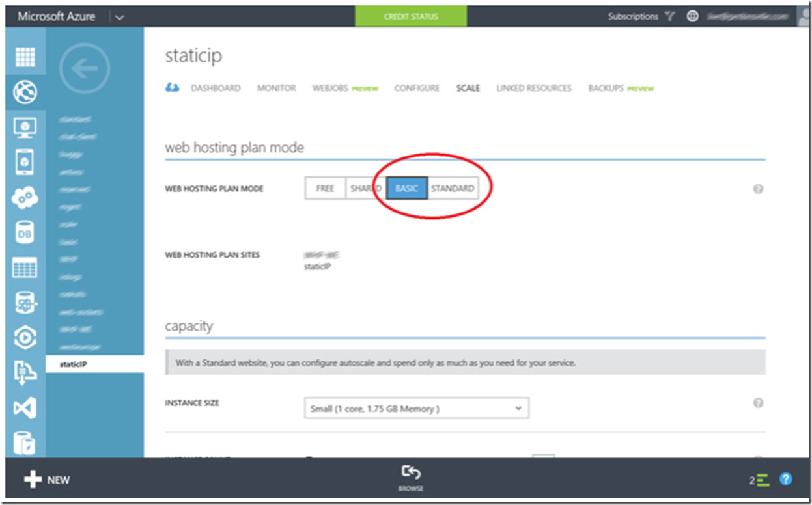Viewport: 812px width, 505px height.
Task: Open the Instance Size dropdown
Action: pos(416,409)
